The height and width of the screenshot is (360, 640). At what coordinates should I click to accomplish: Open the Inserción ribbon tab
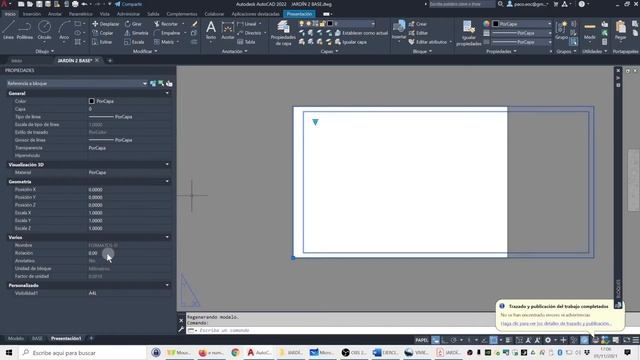pyautogui.click(x=32, y=14)
